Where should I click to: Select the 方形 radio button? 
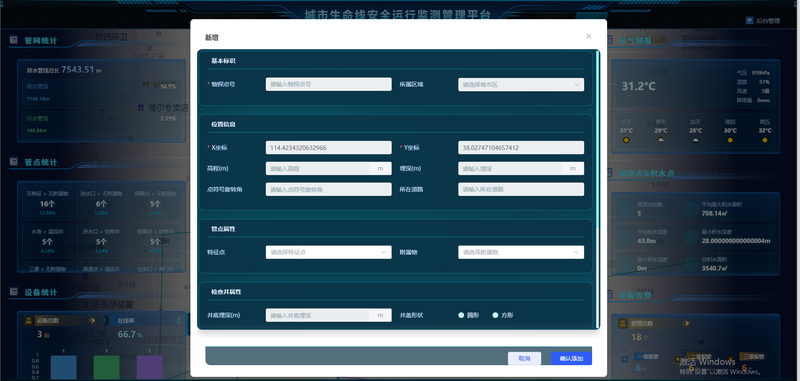(x=495, y=315)
